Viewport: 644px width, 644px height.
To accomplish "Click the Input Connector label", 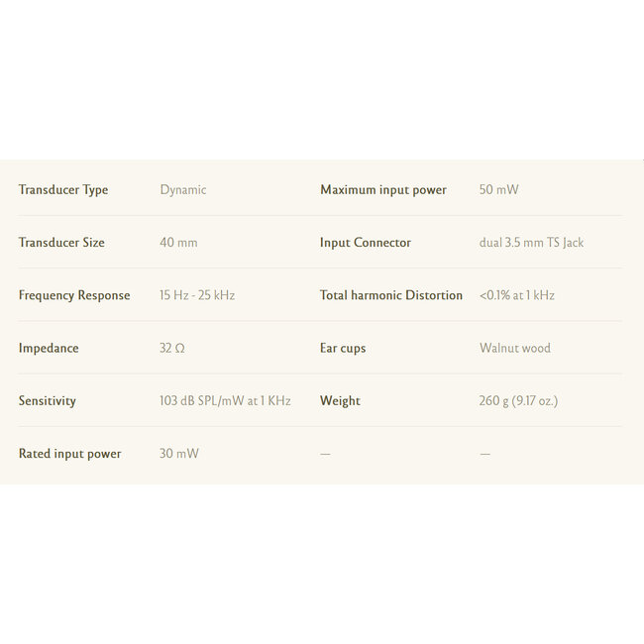I will pos(366,243).
